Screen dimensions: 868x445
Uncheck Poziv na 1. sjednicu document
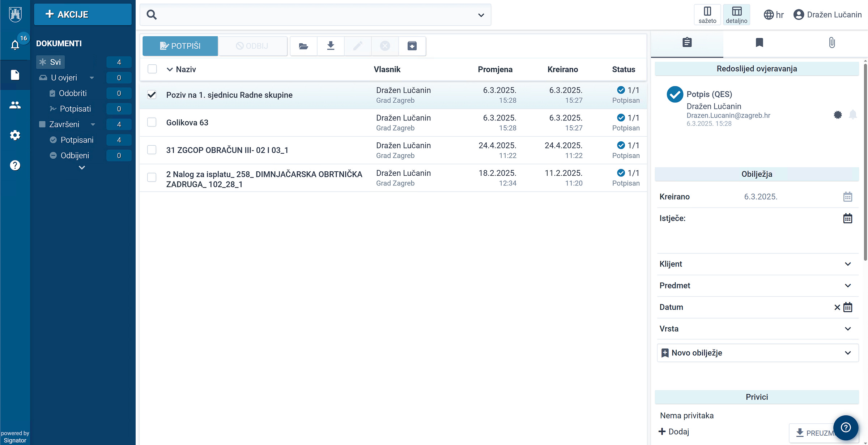coord(152,95)
